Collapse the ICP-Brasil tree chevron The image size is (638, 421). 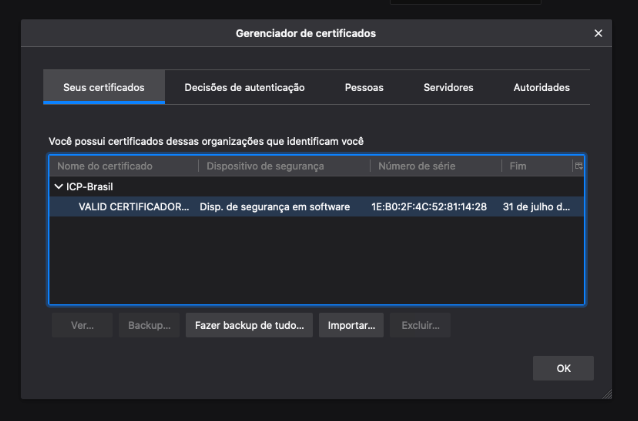point(59,187)
